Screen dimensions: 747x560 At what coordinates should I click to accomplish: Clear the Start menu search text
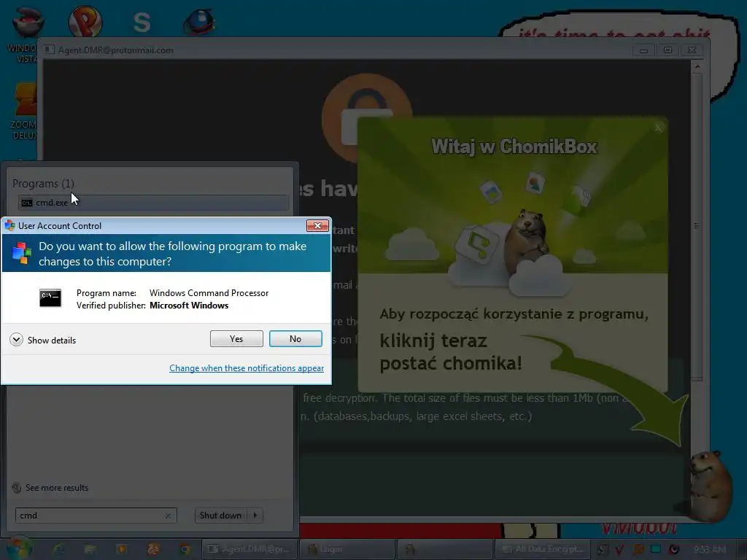coord(168,516)
